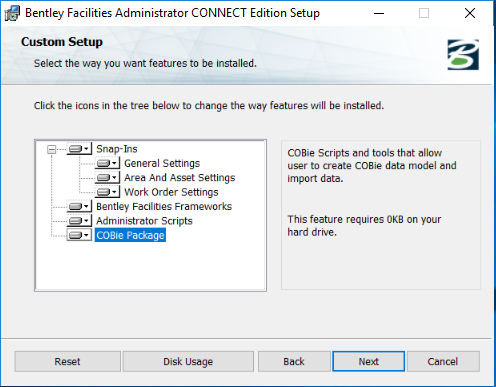This screenshot has width=496, height=387.
Task: Open the Disk Usage dialog
Action: point(188,361)
